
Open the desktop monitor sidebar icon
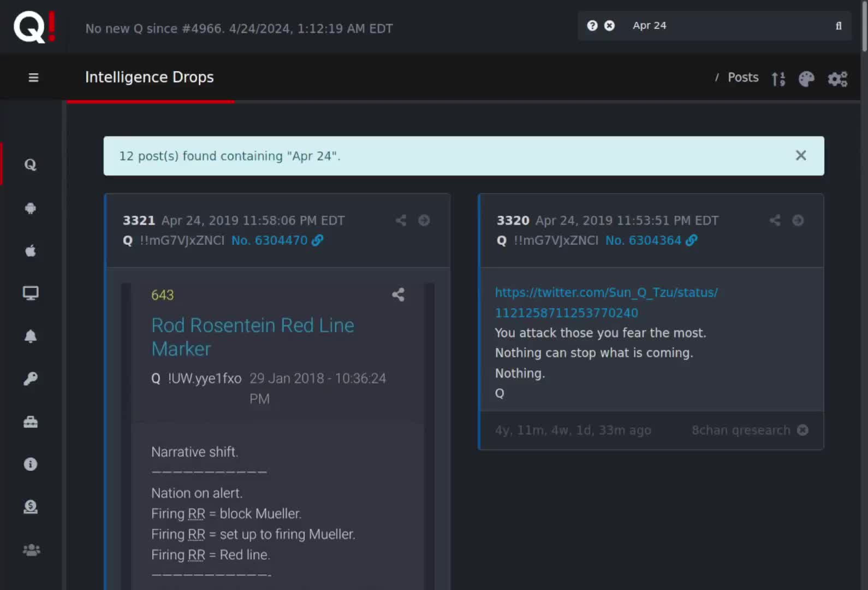point(31,293)
